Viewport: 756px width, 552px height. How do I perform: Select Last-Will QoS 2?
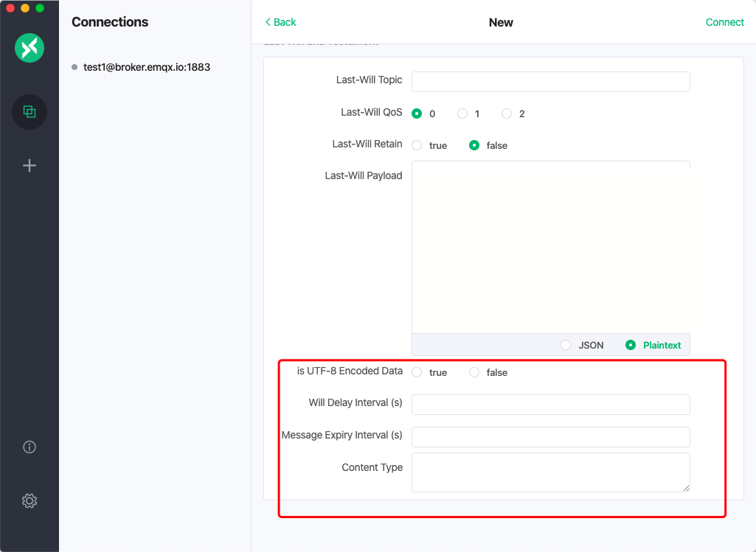(507, 113)
